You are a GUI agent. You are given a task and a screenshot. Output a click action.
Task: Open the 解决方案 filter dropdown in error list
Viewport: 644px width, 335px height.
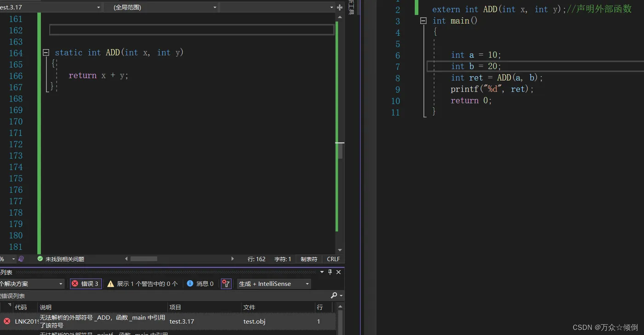(32, 284)
